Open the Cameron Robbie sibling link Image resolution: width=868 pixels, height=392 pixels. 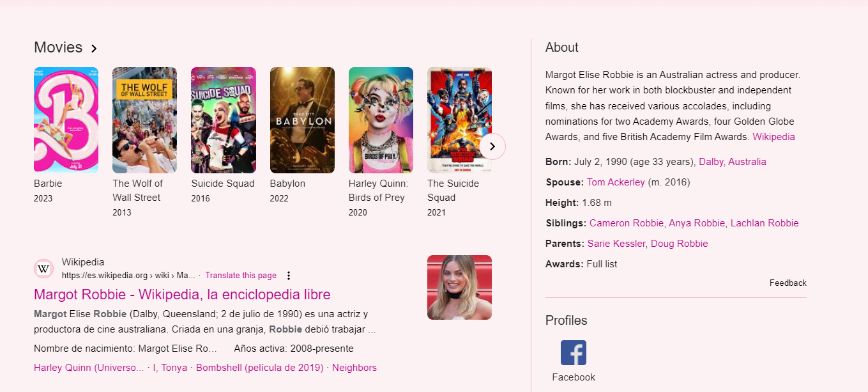click(x=628, y=223)
